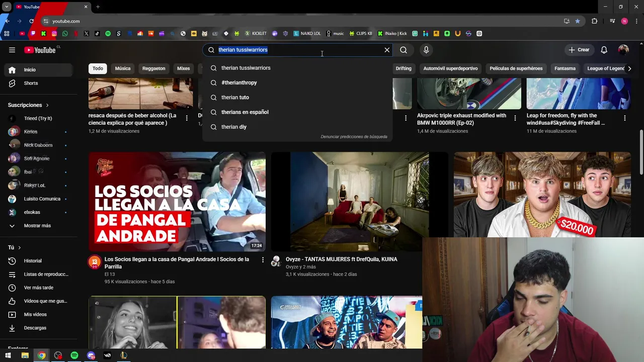Viewport: 644px width, 362px height.
Task: Select the Automóvil superdeportivo chip
Action: [x=450, y=68]
